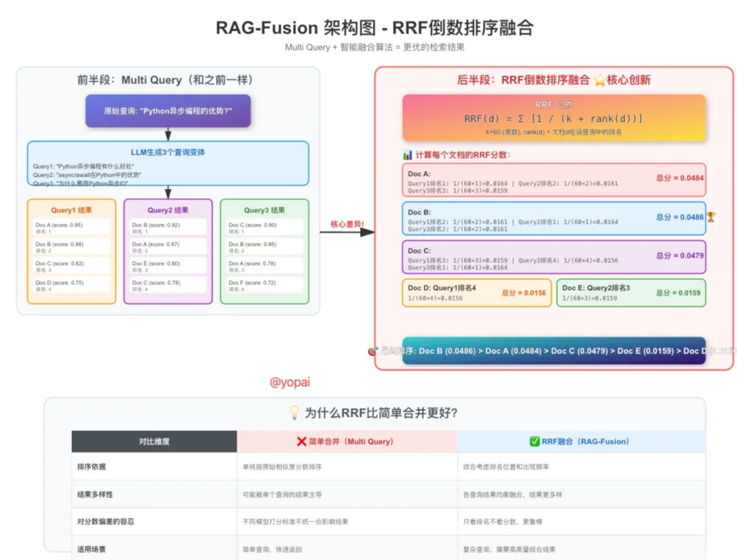Click the k=60 (常数) note under formula
The image size is (737, 560).
click(553, 132)
